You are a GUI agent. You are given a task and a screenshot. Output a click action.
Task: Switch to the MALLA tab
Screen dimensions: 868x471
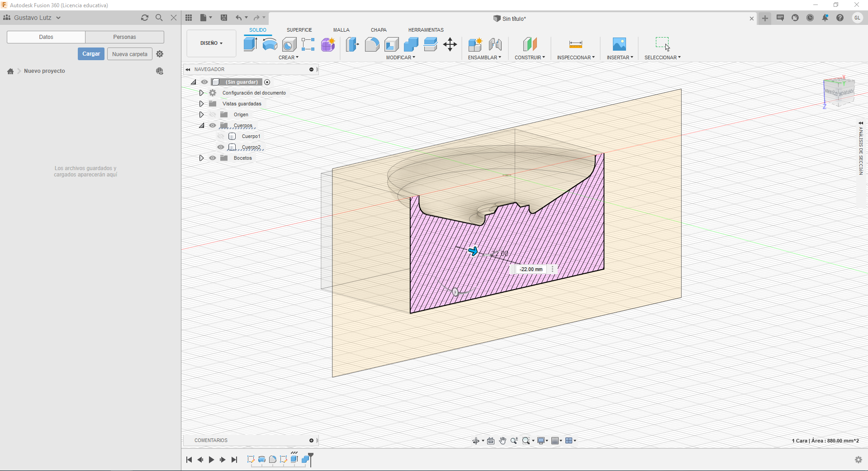pyautogui.click(x=342, y=30)
